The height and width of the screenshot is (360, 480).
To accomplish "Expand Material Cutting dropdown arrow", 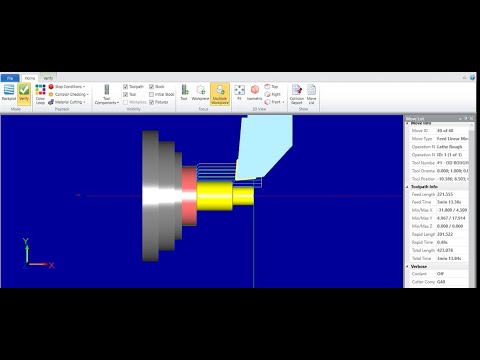I will [x=85, y=102].
